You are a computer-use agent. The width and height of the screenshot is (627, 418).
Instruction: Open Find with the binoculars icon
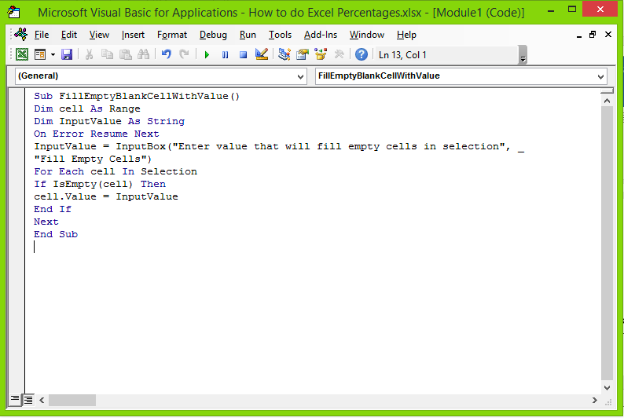(x=143, y=54)
